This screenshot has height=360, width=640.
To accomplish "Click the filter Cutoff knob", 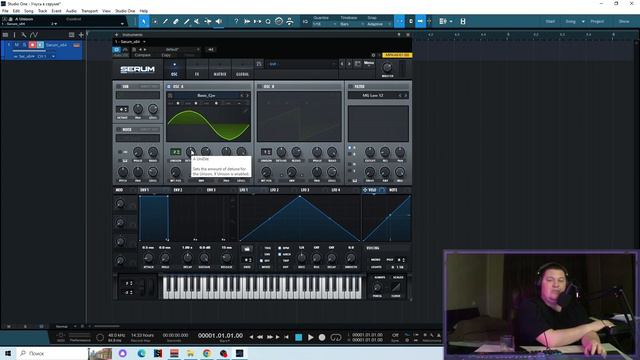I will pos(370,152).
